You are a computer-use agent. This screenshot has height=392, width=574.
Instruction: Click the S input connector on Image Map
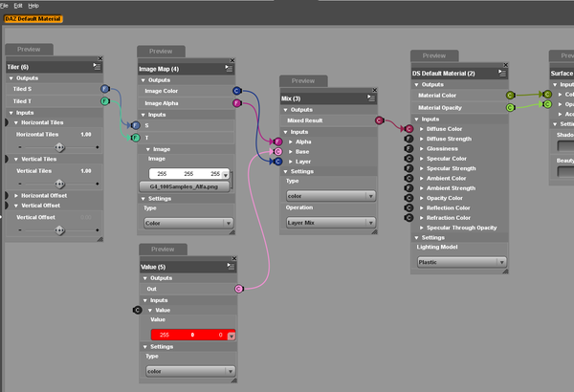[x=136, y=125]
